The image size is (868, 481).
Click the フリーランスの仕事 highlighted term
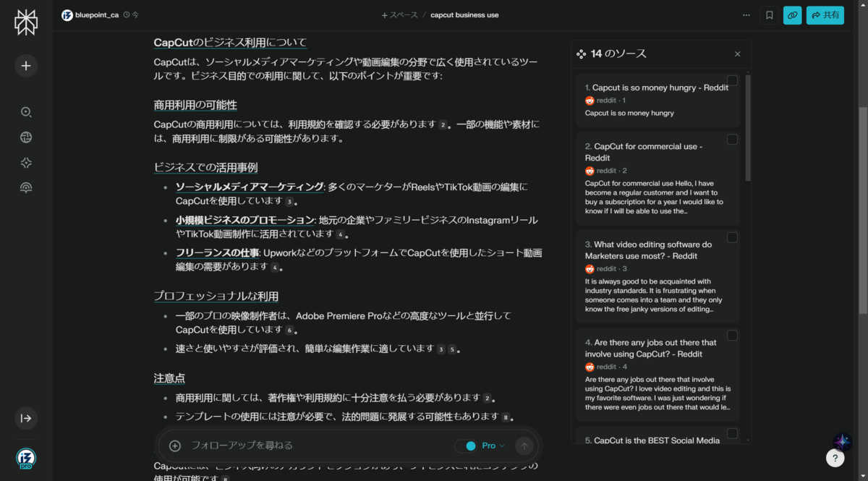click(217, 253)
